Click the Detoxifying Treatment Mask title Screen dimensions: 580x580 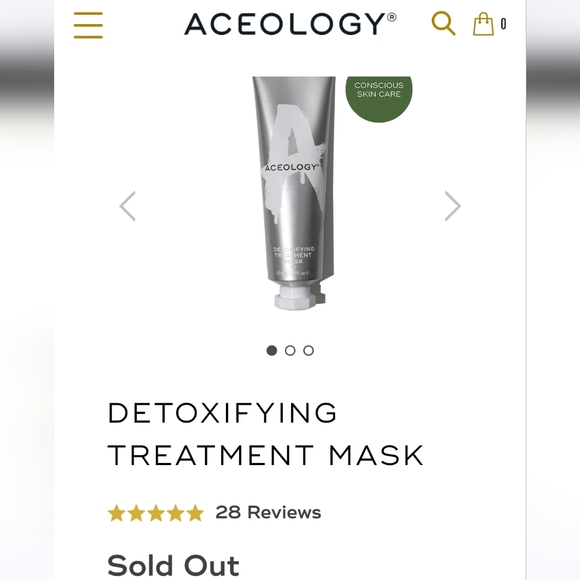[x=265, y=434]
